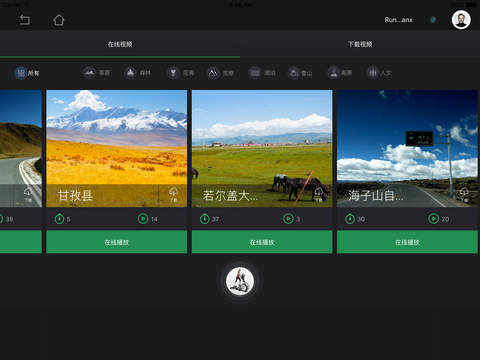Click the 海子山自... title text
This screenshot has width=480, height=360.
tap(376, 195)
